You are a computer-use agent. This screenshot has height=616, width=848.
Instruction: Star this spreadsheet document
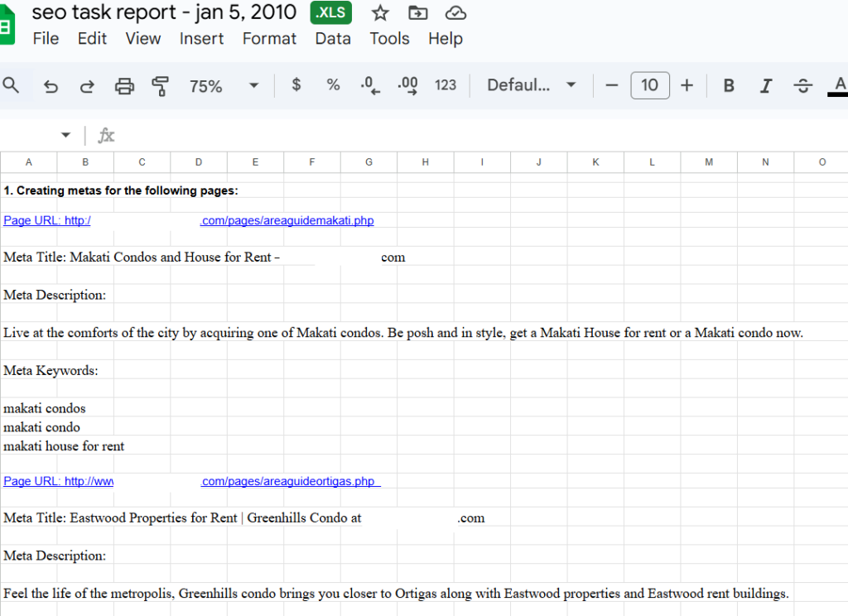[380, 13]
